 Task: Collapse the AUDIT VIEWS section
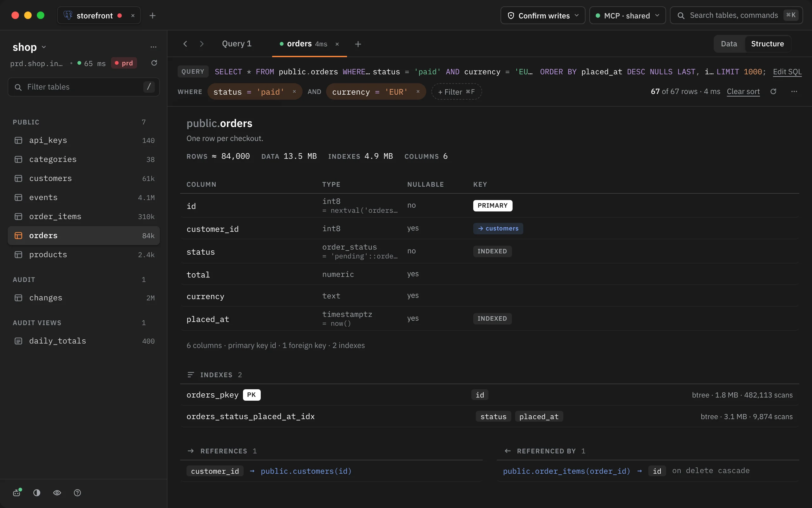tap(37, 323)
